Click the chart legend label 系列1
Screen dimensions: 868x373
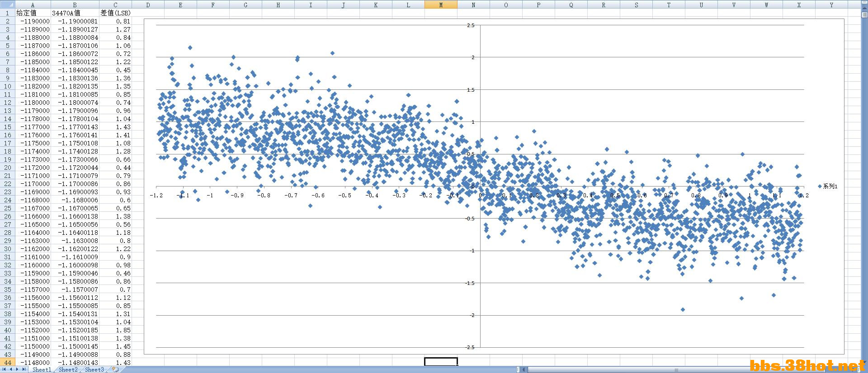tap(830, 186)
